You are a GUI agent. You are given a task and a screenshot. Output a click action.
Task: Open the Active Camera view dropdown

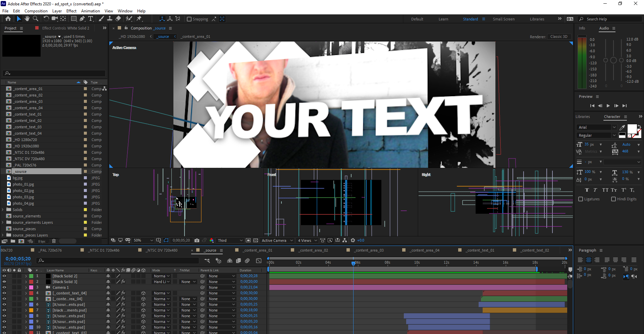277,241
